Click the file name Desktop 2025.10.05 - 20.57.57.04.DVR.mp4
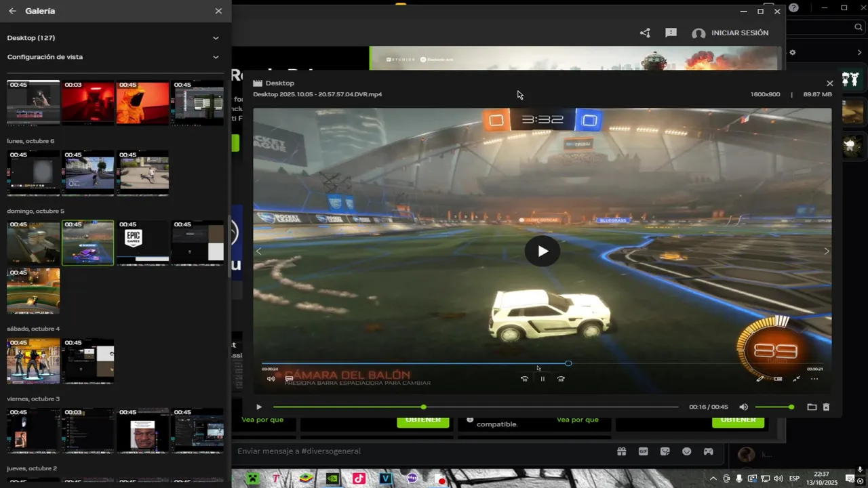Screen dimensions: 868x488 pos(317,94)
